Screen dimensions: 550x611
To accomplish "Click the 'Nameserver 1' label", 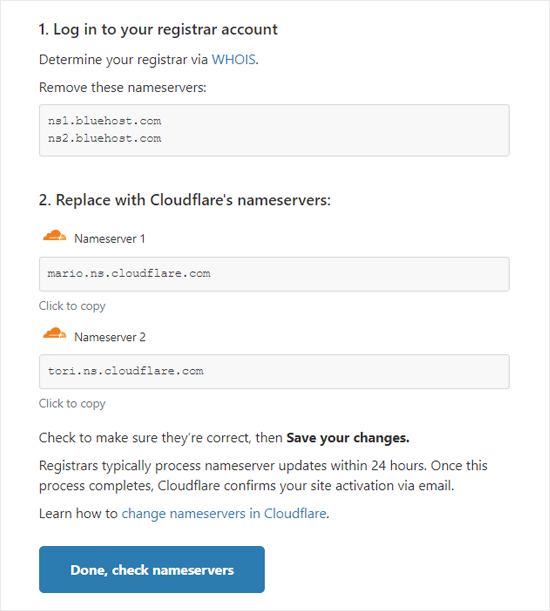I will (x=110, y=238).
